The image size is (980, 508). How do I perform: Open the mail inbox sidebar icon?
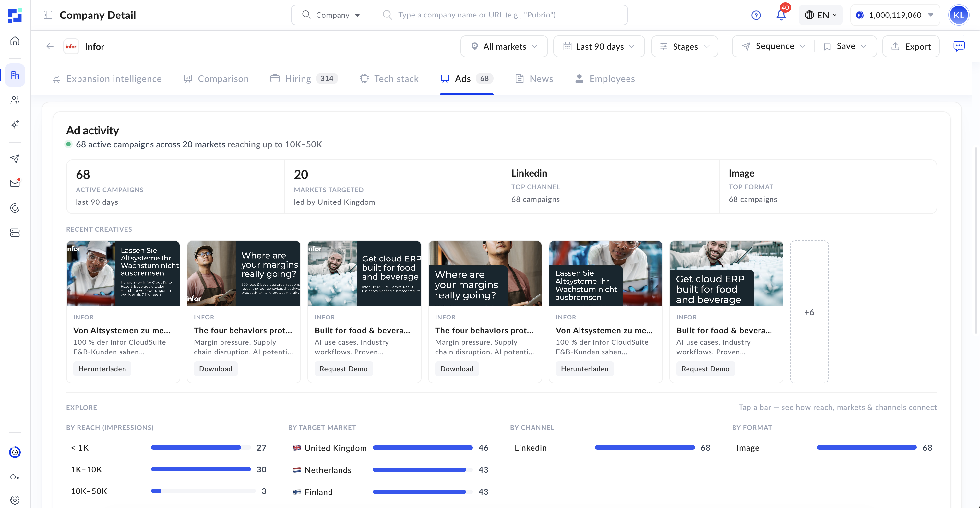coord(15,183)
